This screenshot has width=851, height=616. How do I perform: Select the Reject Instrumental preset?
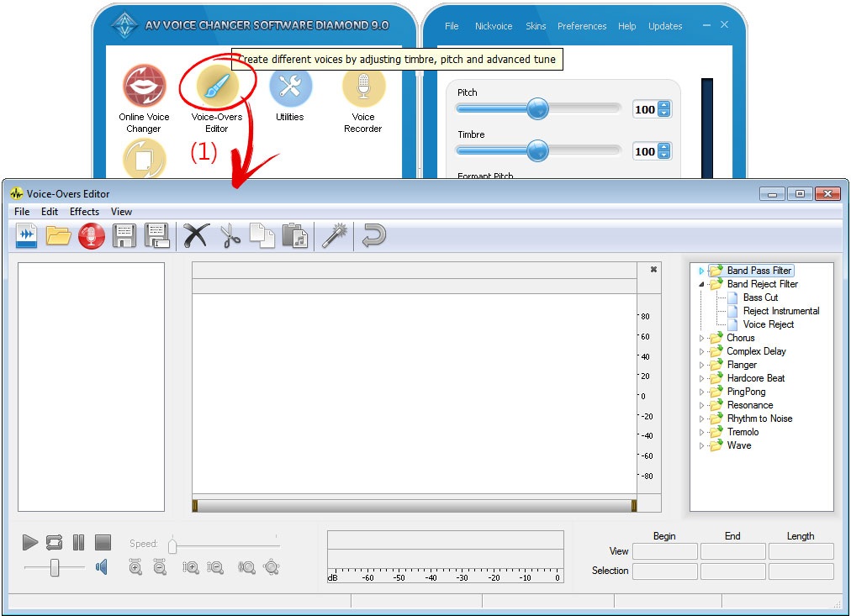tap(781, 311)
